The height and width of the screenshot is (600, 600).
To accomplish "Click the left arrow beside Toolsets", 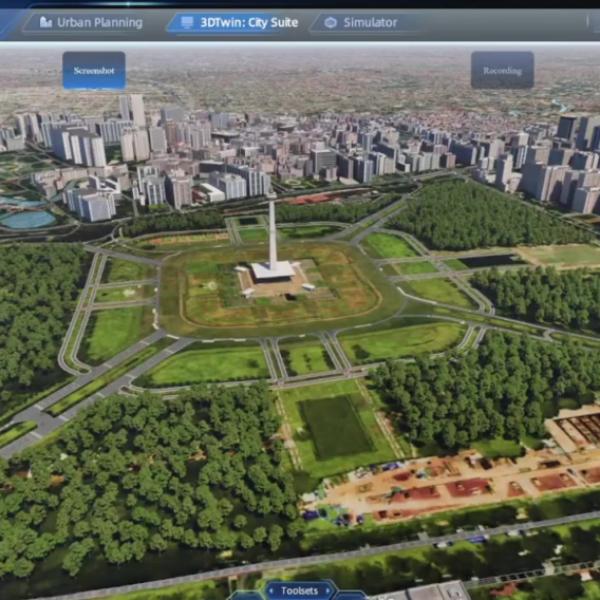I will [x=271, y=591].
